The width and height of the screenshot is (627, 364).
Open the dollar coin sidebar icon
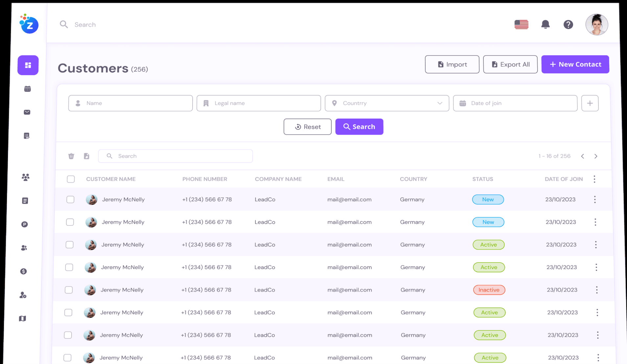[23, 271]
